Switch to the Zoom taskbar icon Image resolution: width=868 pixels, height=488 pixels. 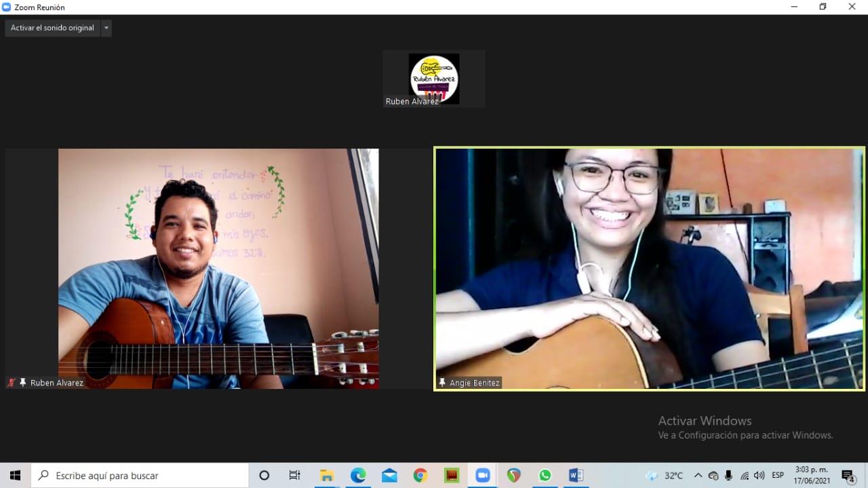tap(483, 475)
